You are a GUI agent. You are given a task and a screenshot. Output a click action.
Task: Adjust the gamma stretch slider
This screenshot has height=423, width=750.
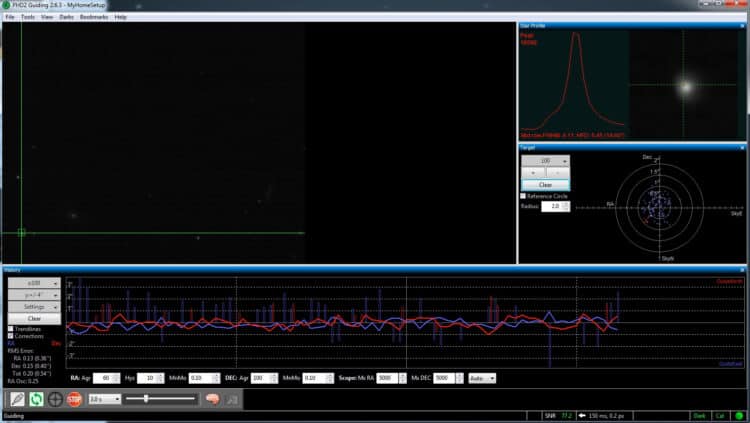click(x=146, y=399)
